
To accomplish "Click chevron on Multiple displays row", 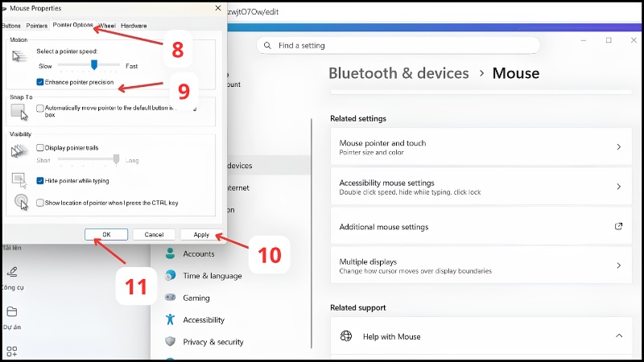I will point(618,265).
